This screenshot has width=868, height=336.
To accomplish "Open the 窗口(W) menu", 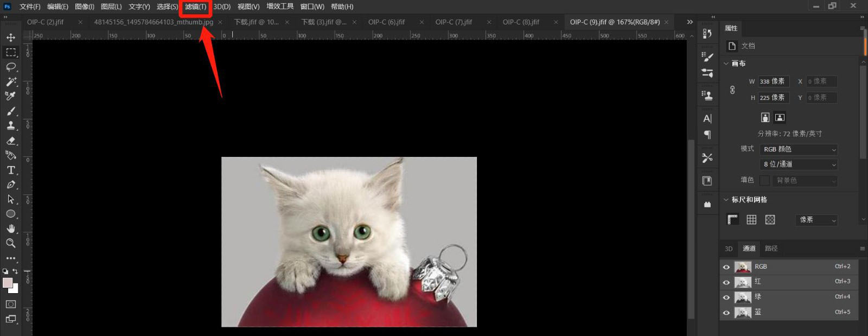I will pos(312,7).
